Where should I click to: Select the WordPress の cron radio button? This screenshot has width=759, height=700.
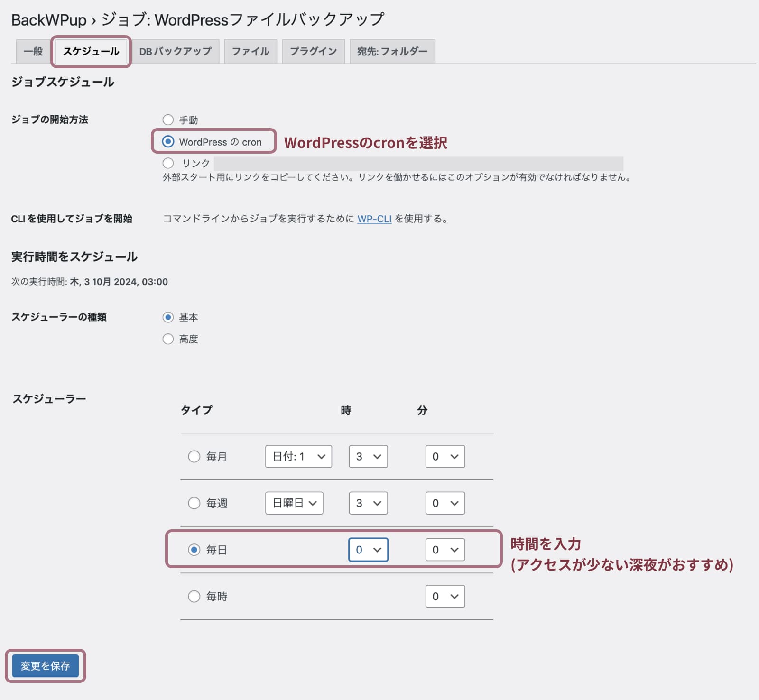[x=168, y=141]
